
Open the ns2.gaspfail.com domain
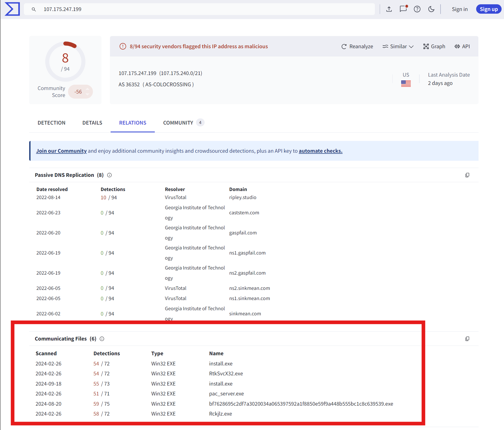[247, 273]
